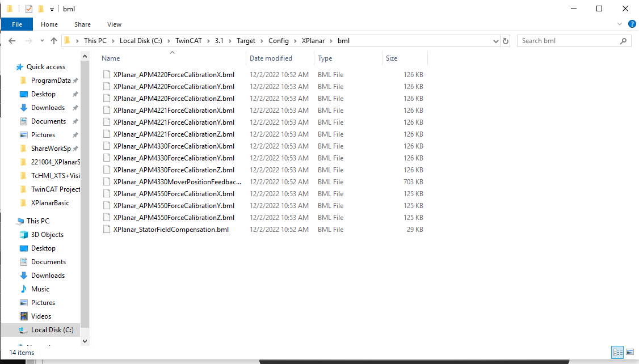Screen dimensions: 639x364
Task: Refresh the bml folder view
Action: tap(506, 41)
